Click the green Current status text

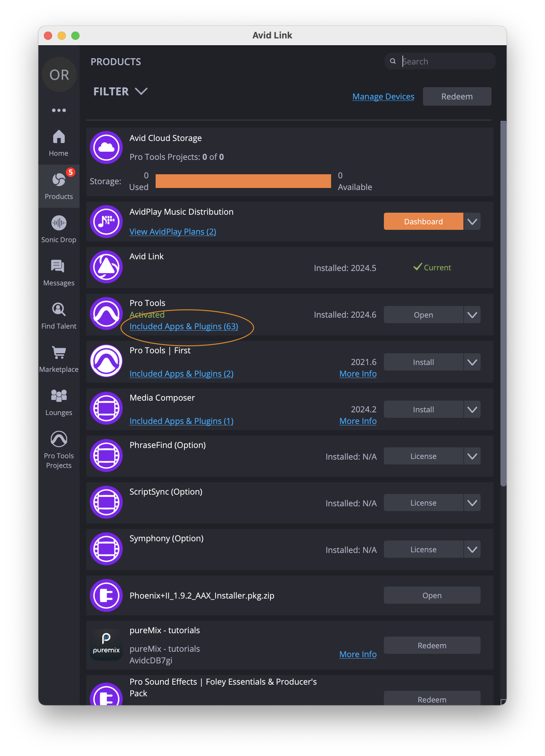(437, 268)
